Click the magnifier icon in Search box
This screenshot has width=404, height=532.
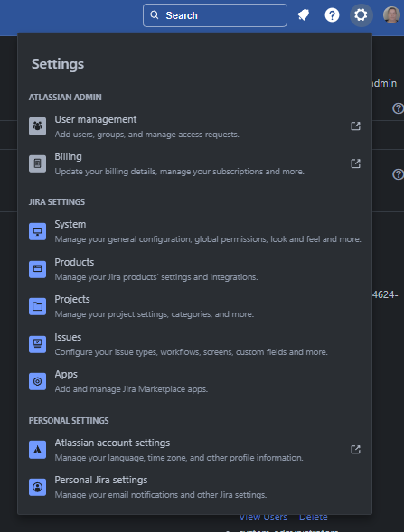[155, 15]
